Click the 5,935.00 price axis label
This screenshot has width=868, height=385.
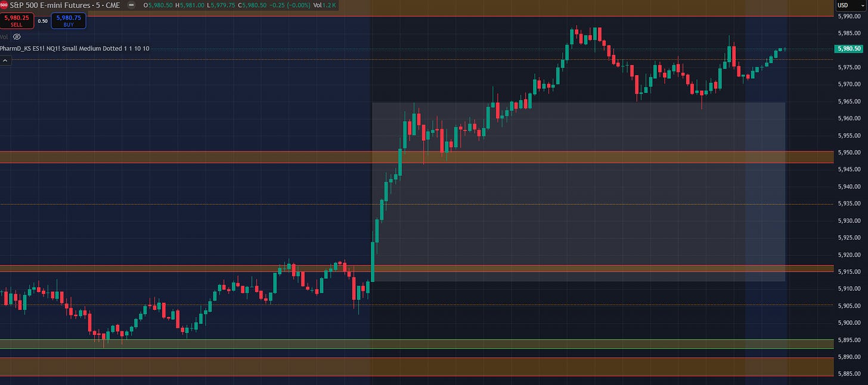click(848, 204)
